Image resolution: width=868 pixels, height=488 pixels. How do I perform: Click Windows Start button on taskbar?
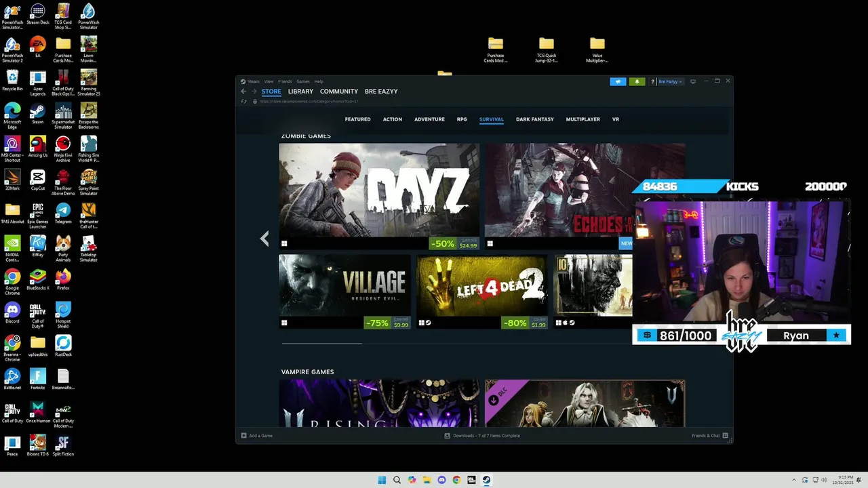(x=382, y=480)
